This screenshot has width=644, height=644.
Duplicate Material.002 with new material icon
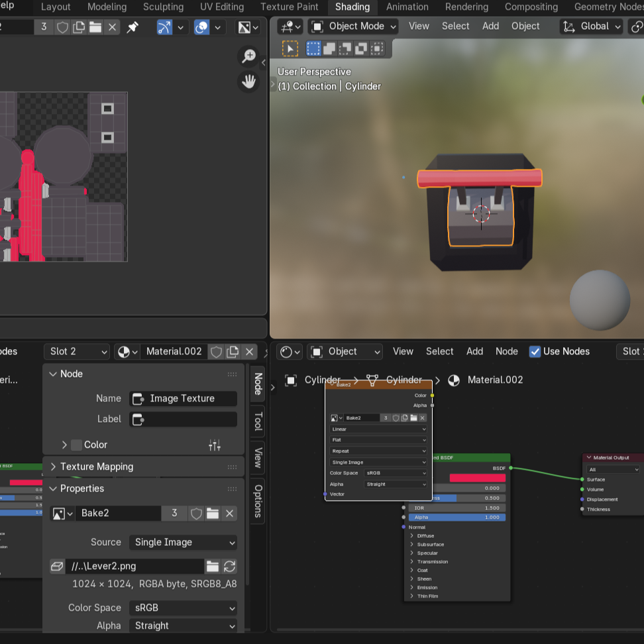[x=233, y=352]
